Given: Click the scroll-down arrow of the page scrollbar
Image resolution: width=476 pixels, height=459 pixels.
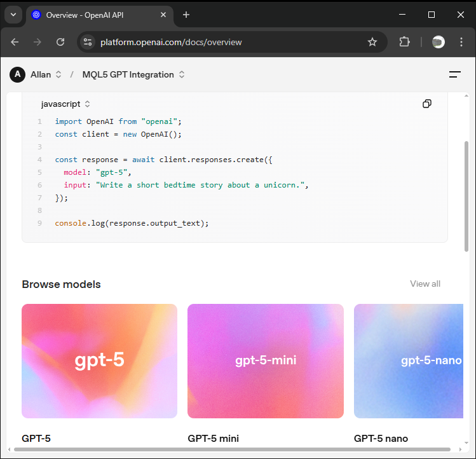Looking at the screenshot, I should click(466, 443).
